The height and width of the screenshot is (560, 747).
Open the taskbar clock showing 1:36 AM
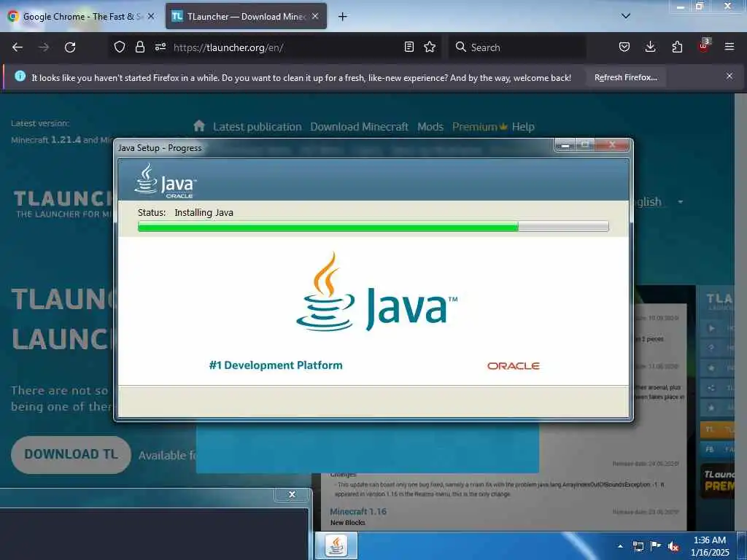pyautogui.click(x=710, y=546)
